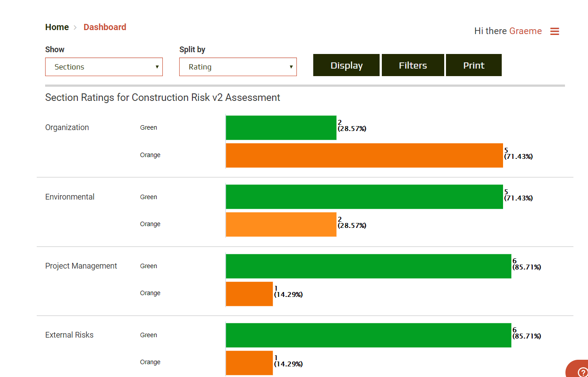Click the Section Ratings report title
This screenshot has width=588, height=377.
162,97
